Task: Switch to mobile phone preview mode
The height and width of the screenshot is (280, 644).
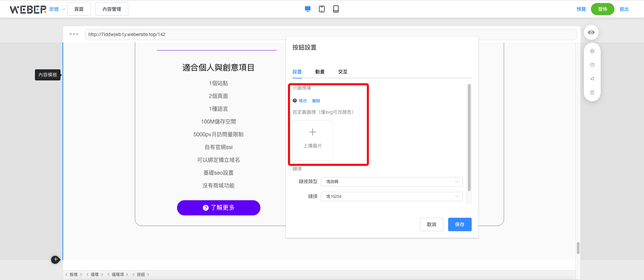Action: [x=336, y=9]
